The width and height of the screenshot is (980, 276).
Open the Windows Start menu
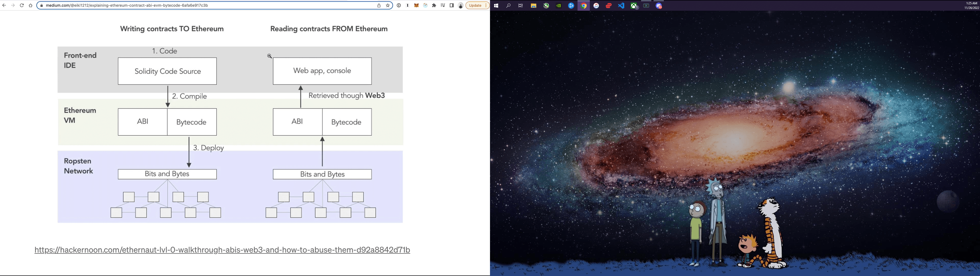pyautogui.click(x=496, y=6)
